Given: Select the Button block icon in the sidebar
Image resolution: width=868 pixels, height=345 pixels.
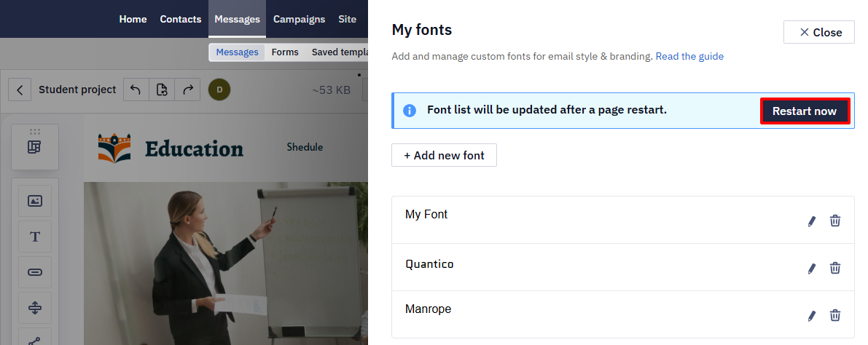Looking at the screenshot, I should coord(35,272).
